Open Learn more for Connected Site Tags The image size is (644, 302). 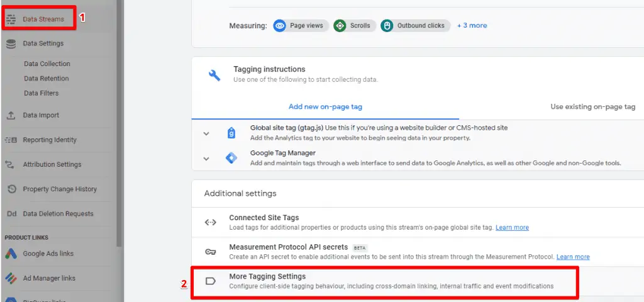point(512,227)
